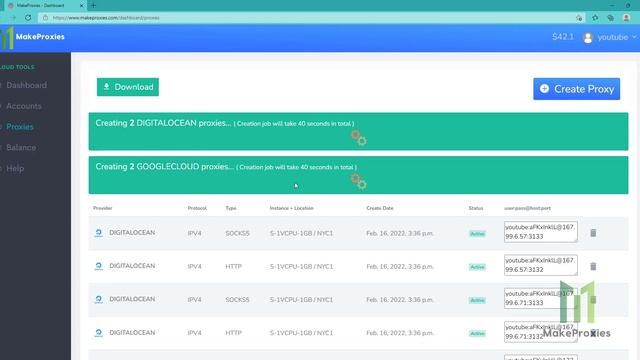Click the Active badge in first HTTP row

(477, 267)
